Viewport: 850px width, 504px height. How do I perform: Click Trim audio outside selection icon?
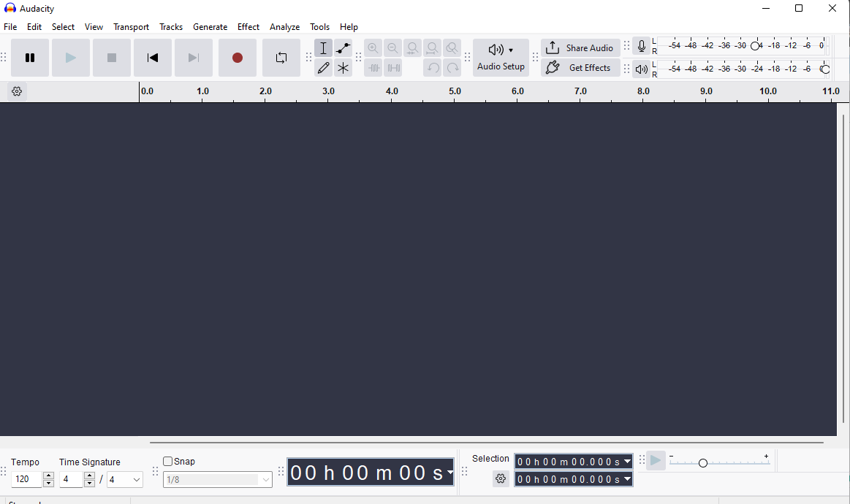click(x=373, y=68)
